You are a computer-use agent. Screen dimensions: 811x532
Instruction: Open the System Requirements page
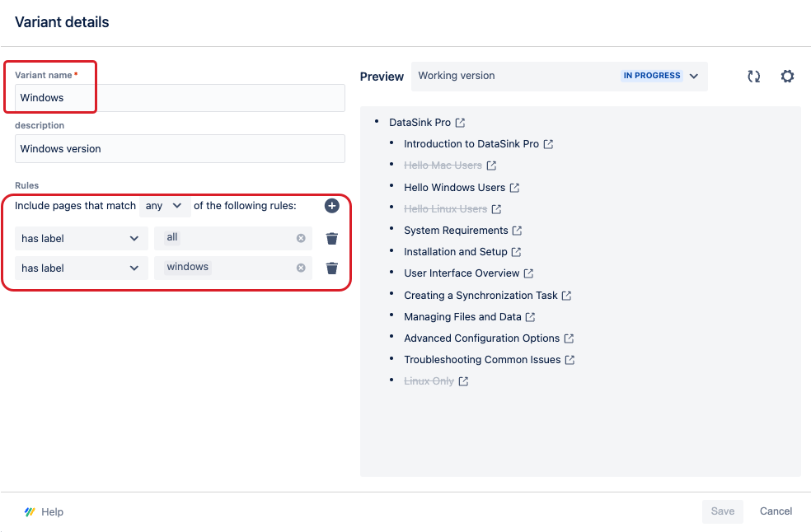click(456, 231)
